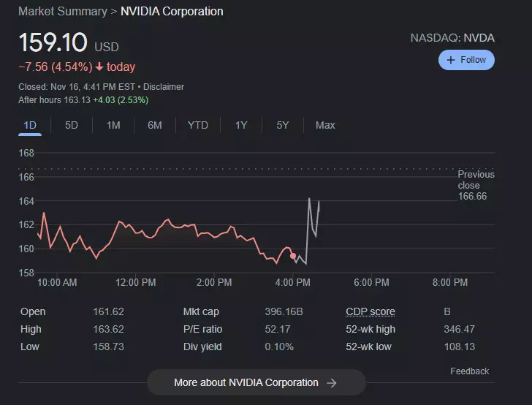Screen dimensions: 532x405
Task: Switch chart to the 1Y range
Action: point(241,125)
